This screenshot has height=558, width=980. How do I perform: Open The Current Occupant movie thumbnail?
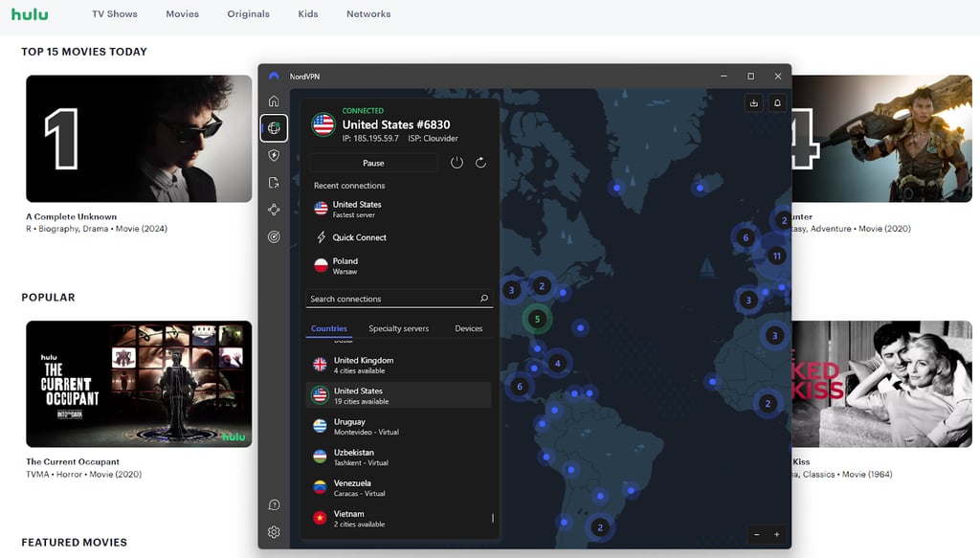click(139, 384)
